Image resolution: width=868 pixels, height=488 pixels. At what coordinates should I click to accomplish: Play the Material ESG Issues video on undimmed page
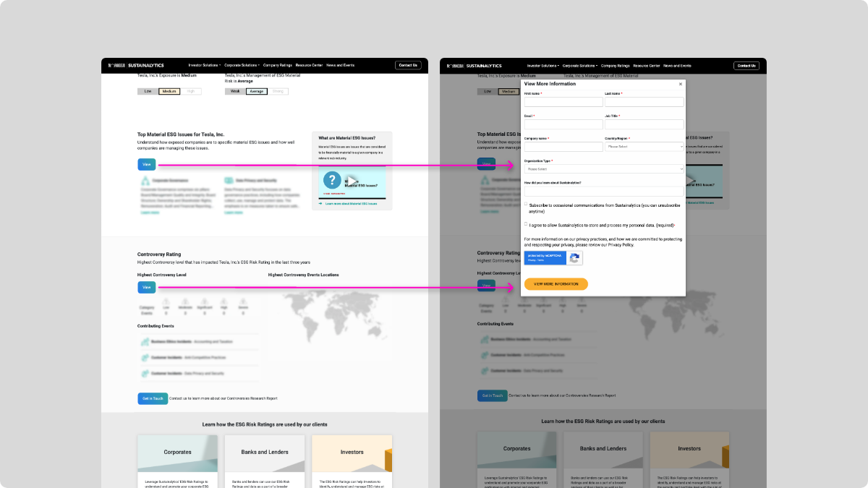tap(352, 181)
